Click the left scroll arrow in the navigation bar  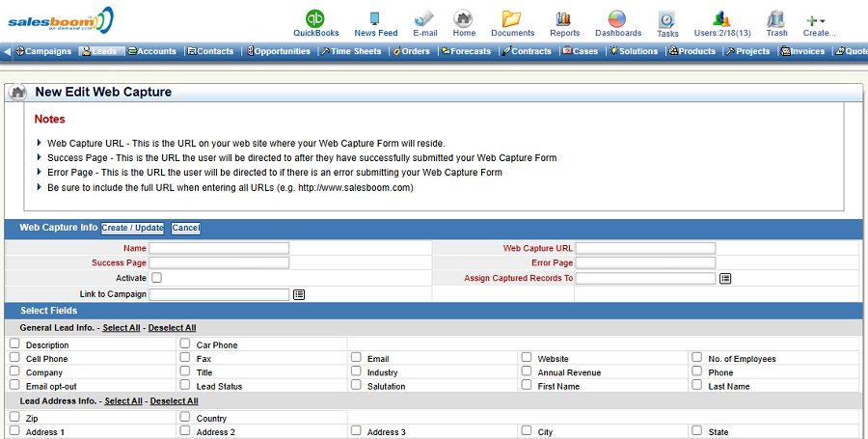7,51
